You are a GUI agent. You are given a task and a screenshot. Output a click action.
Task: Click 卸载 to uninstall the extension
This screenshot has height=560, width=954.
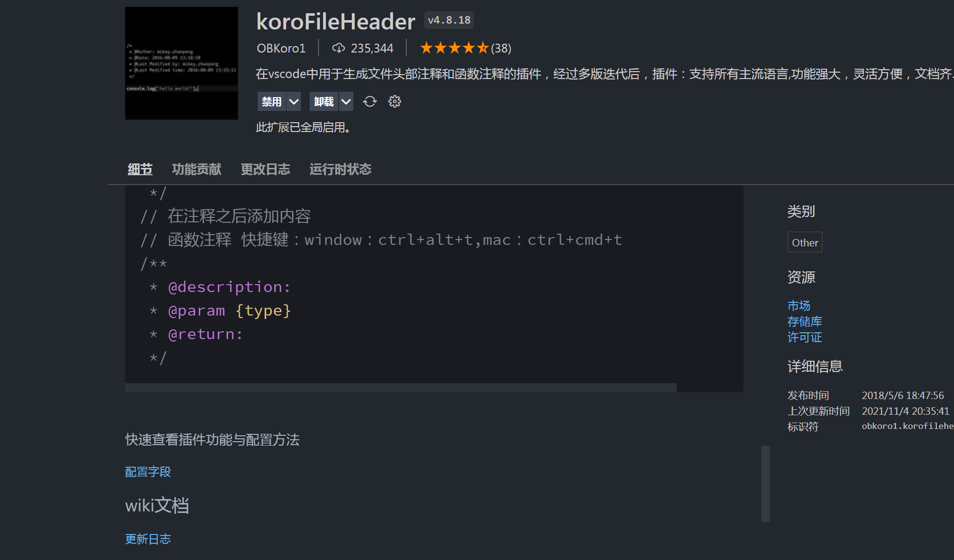(x=324, y=101)
